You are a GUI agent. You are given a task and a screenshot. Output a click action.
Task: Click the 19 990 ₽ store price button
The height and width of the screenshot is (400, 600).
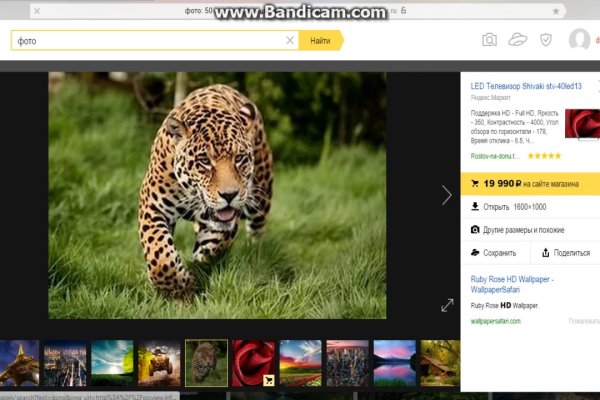point(530,184)
